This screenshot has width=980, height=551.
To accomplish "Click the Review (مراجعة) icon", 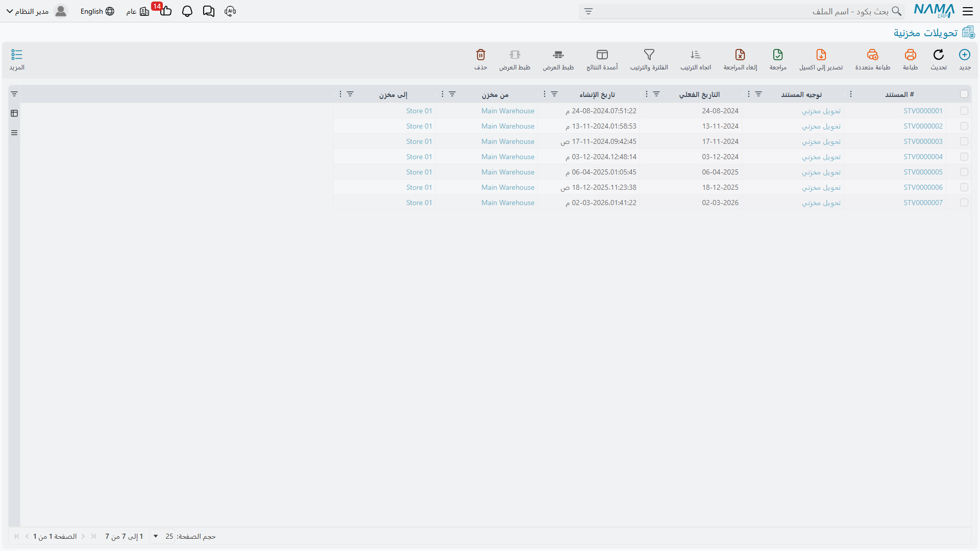I will coord(778,55).
